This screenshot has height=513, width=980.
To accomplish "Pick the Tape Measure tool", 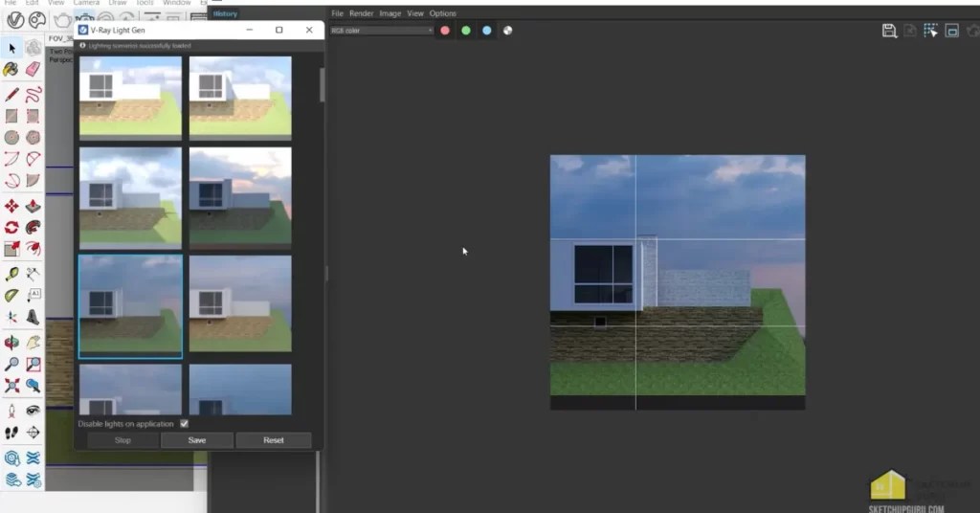I will (11, 274).
